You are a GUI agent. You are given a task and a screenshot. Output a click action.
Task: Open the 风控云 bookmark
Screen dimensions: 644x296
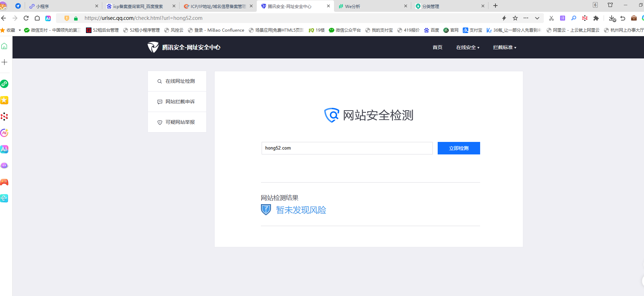pos(174,30)
